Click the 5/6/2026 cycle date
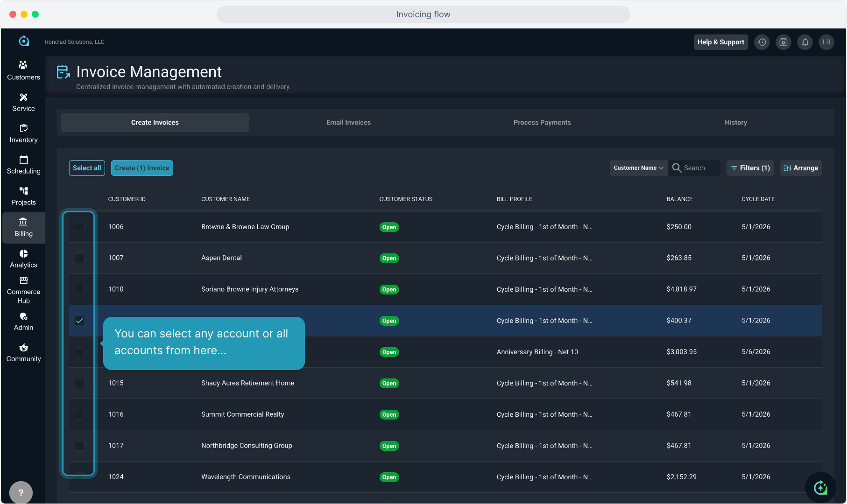847x504 pixels. (x=756, y=352)
